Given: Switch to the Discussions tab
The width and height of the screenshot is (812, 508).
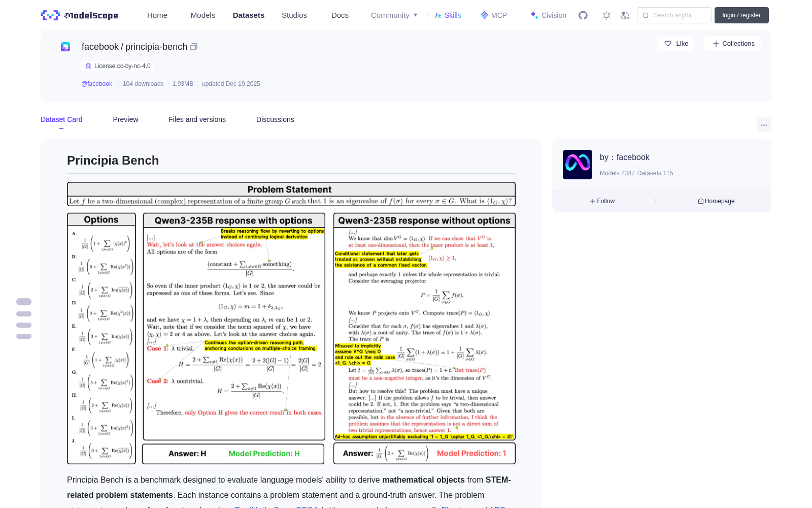Looking at the screenshot, I should point(275,119).
